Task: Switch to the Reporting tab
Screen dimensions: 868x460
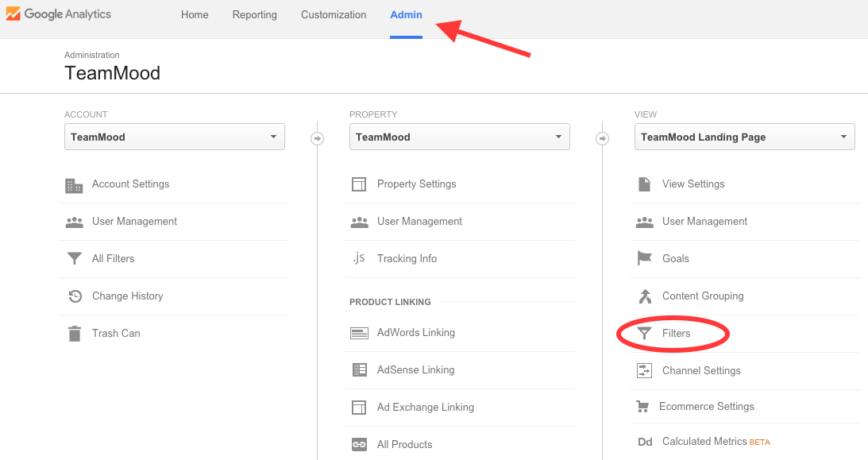Action: coord(255,15)
